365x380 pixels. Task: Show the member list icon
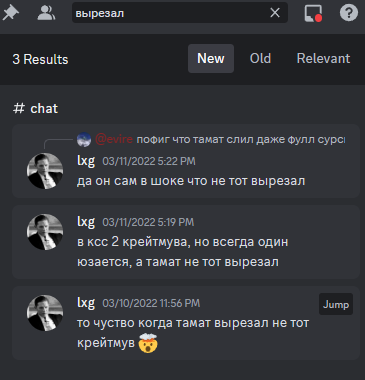46,13
